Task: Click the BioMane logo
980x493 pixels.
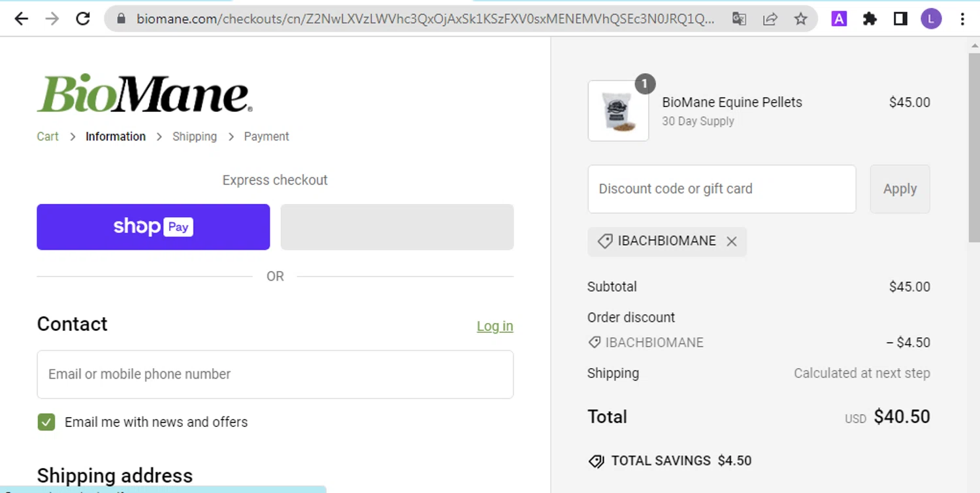Action: 144,93
